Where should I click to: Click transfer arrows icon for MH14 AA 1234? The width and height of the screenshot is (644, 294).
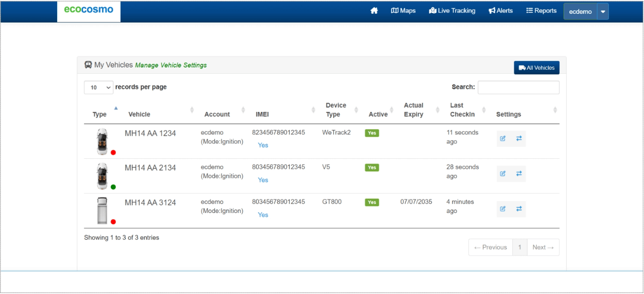[x=519, y=138]
